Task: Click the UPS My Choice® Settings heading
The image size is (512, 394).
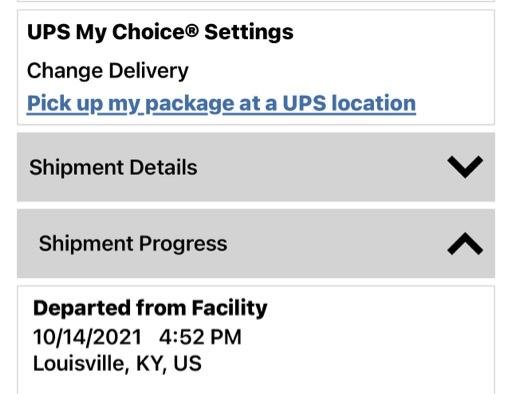Action: click(160, 33)
